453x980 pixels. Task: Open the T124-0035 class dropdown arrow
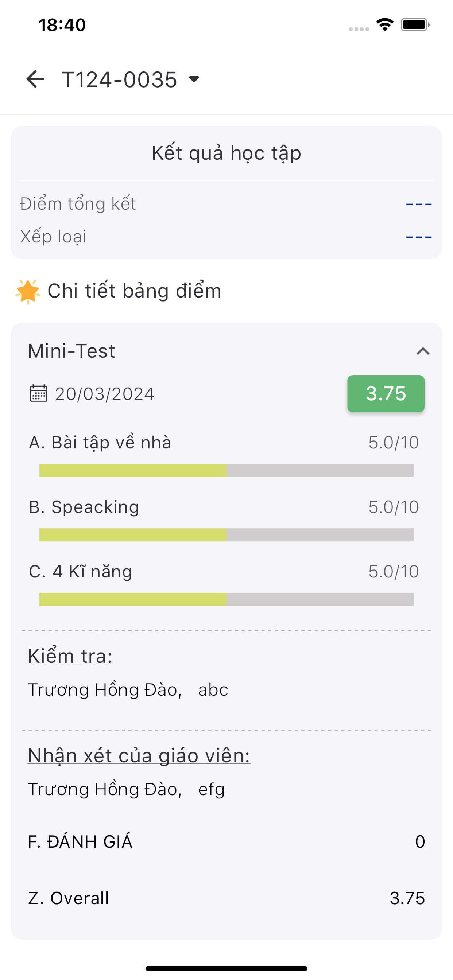pyautogui.click(x=194, y=79)
